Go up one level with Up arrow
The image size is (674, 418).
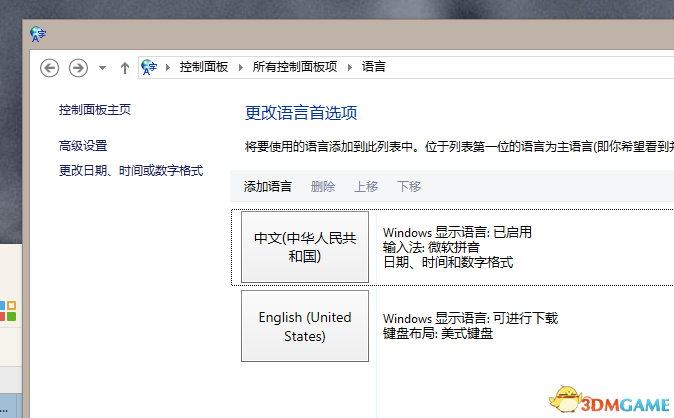(x=125, y=68)
